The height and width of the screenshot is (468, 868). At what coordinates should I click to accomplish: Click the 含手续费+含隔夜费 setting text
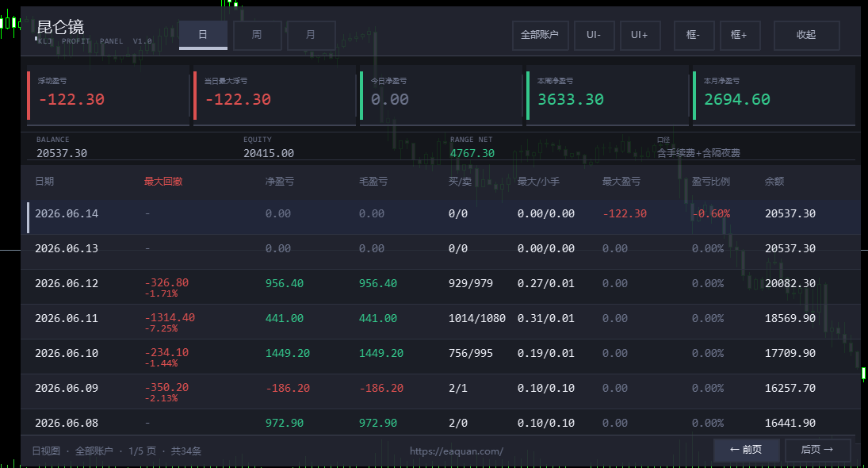[x=698, y=153]
